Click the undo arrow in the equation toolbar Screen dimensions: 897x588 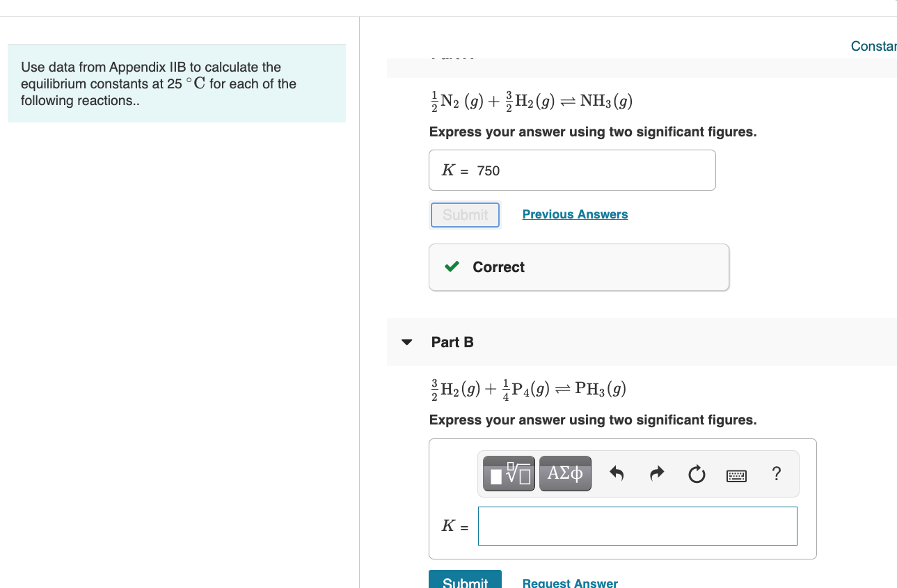click(x=616, y=473)
